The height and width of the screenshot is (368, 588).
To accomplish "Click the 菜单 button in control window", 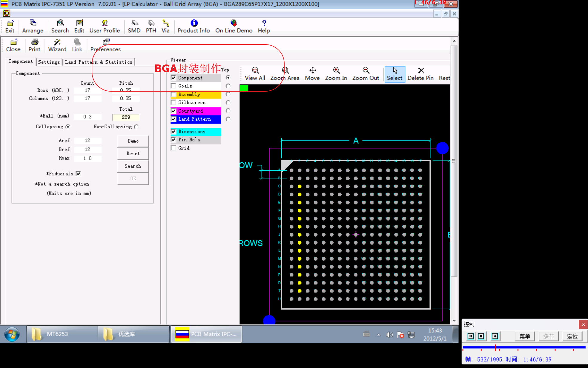I will [x=525, y=336].
